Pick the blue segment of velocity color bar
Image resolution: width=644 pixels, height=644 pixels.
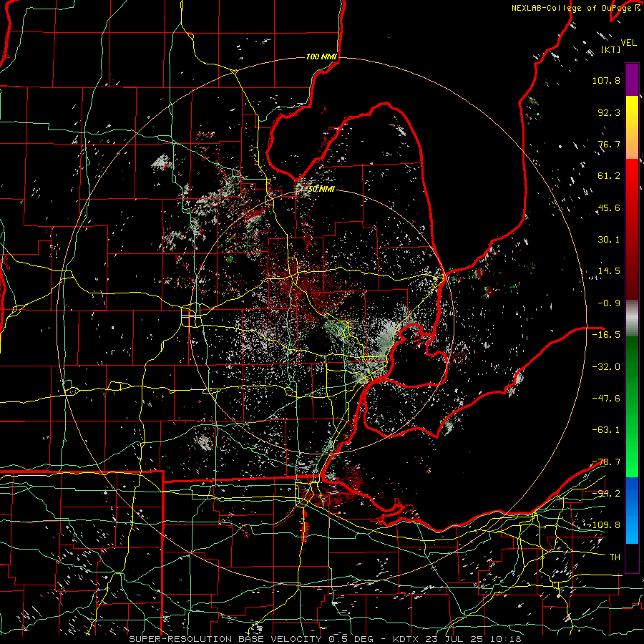click(632, 510)
